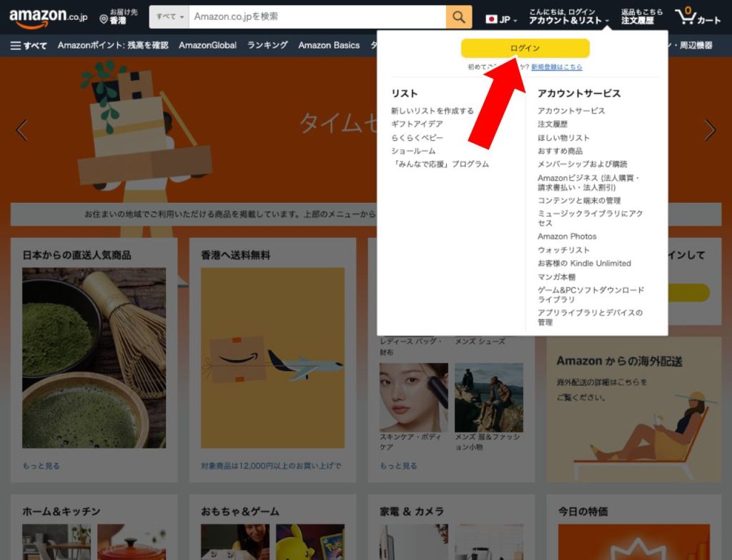Advance to next carousel slide arrow
This screenshot has height=560, width=732.
709,130
